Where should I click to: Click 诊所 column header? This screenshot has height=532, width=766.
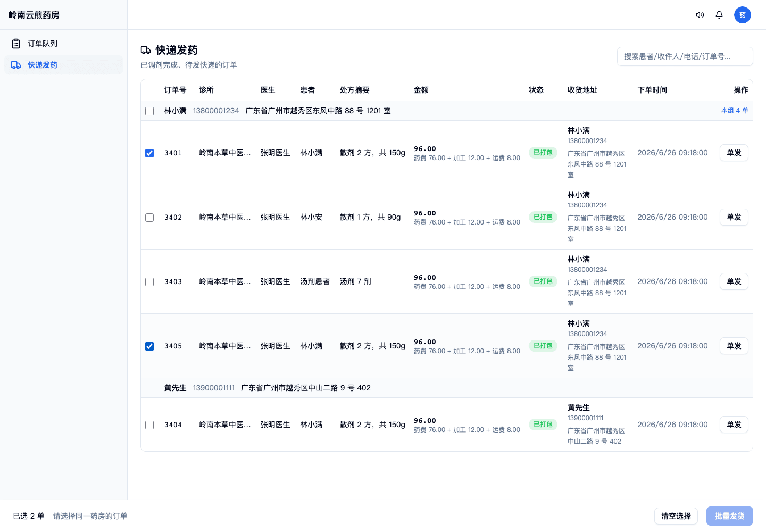(x=206, y=90)
